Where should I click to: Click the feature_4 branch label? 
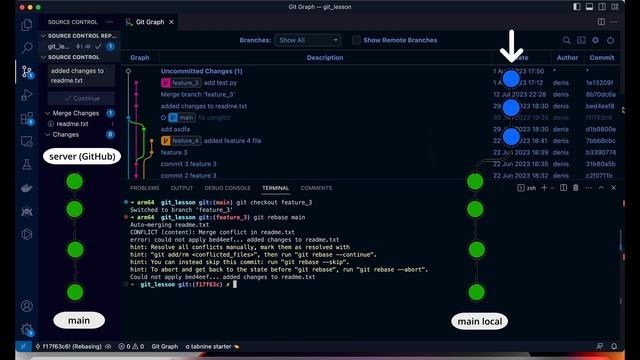point(181,141)
